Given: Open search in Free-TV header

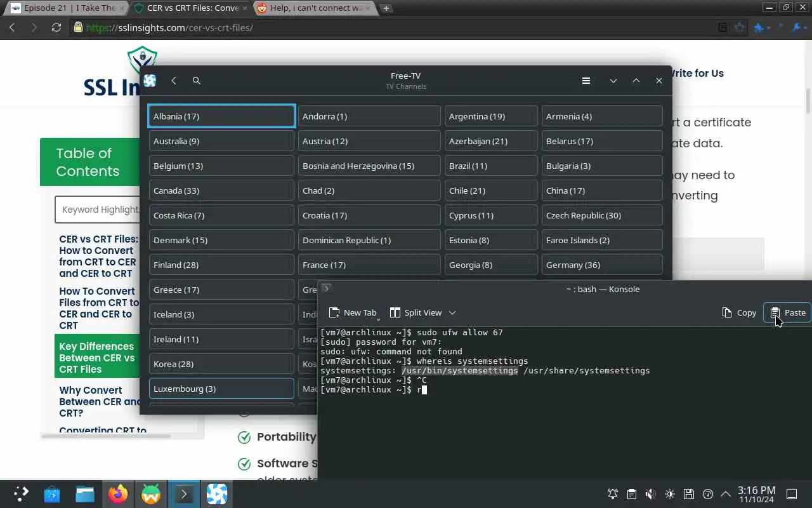Looking at the screenshot, I should coord(197,81).
